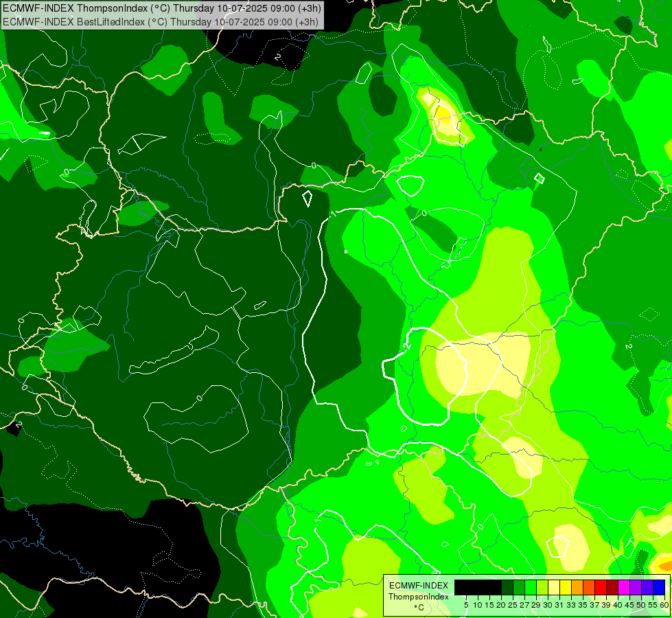Screen dimensions: 672x618
Task: Click the ThompsonIndex label in the legend box
Action: click(x=418, y=597)
